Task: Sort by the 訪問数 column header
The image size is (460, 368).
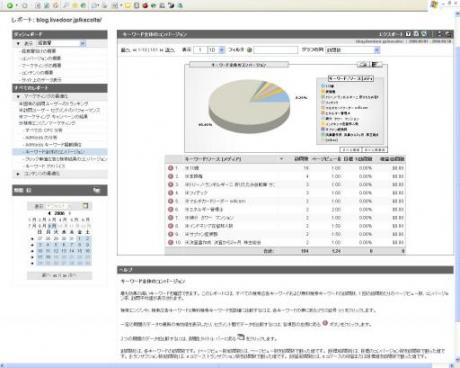Action: 301,159
